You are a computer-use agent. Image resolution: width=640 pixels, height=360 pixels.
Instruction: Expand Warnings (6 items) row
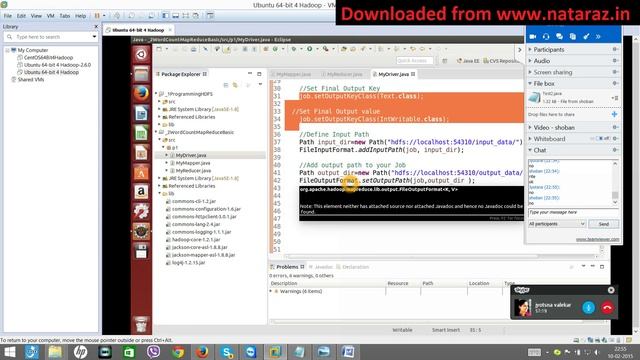click(271, 291)
